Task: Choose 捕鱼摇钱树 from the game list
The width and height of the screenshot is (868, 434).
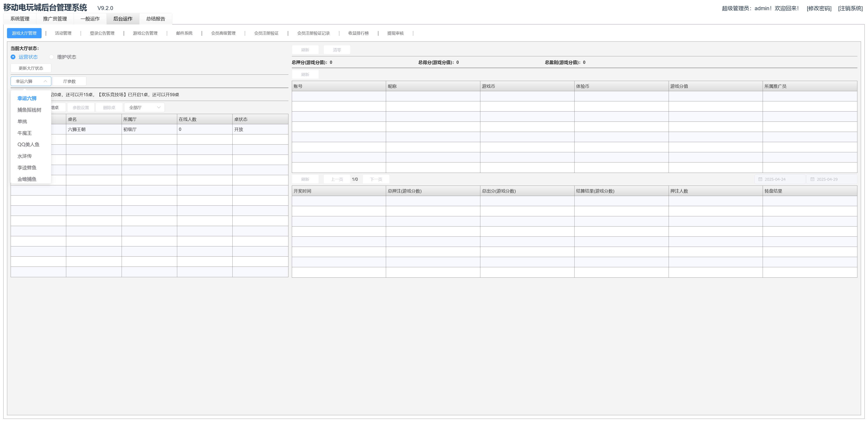Action: coord(29,110)
